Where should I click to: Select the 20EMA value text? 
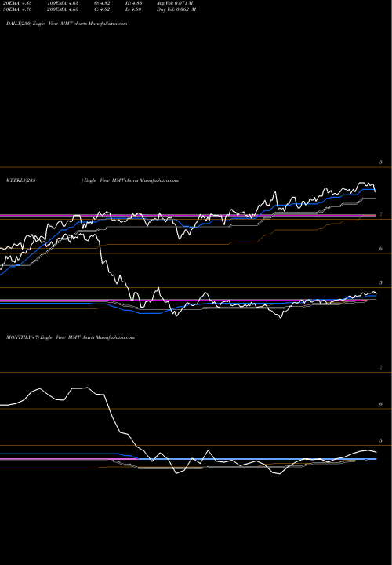pos(16,2)
